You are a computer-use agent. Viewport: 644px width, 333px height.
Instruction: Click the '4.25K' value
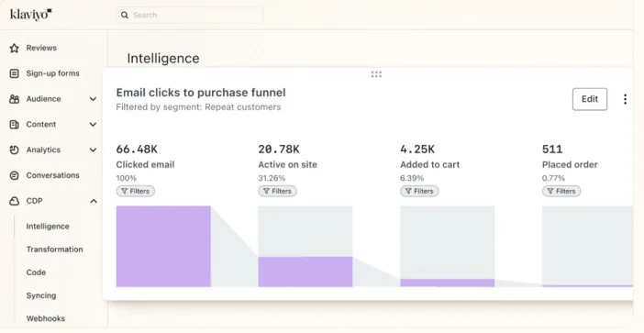click(417, 149)
